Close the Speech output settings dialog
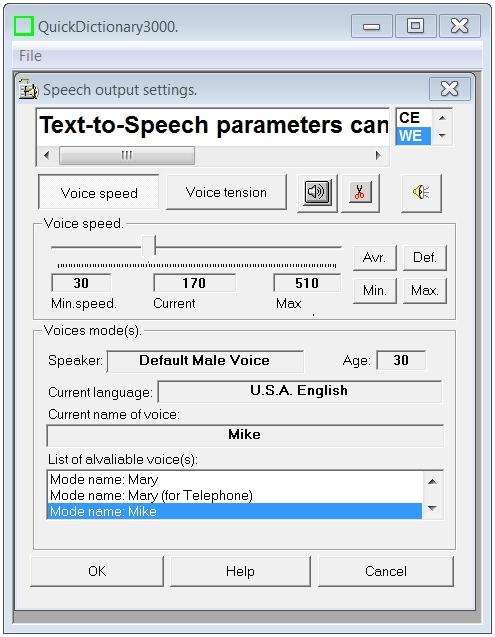Image resolution: width=495 pixels, height=637 pixels. [x=449, y=89]
